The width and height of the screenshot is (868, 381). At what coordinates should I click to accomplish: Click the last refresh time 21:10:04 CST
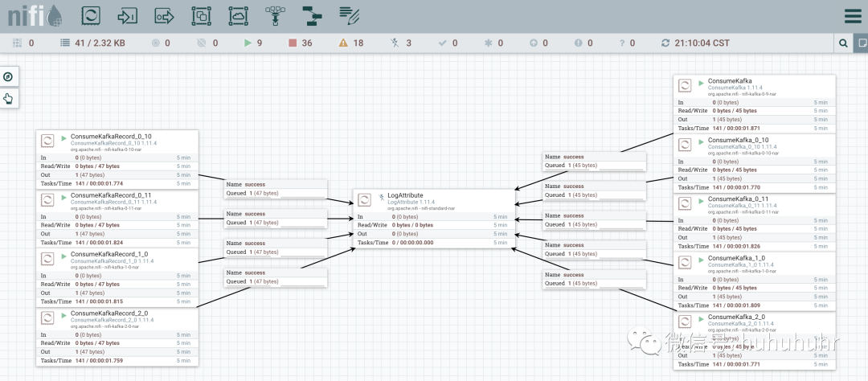click(x=702, y=43)
